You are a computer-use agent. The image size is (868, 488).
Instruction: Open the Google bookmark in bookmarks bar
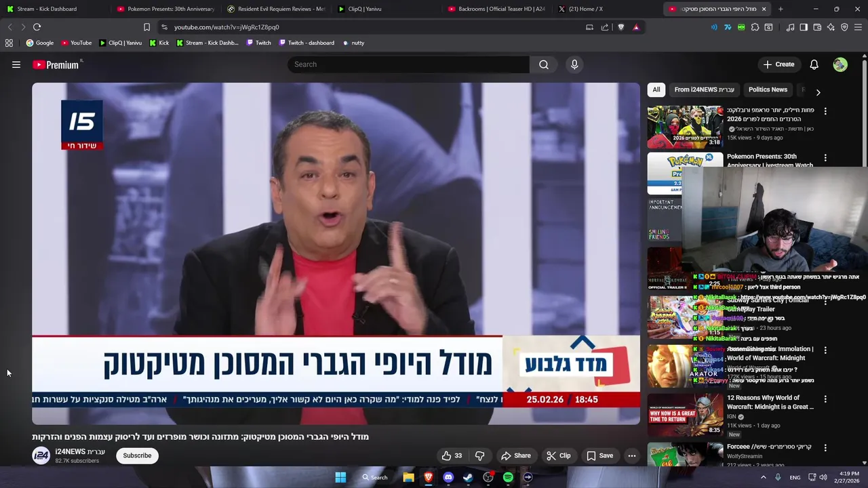point(40,43)
